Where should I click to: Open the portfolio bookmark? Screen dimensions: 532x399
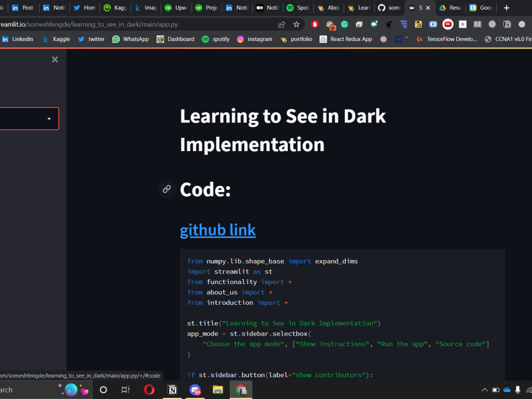[x=296, y=39]
